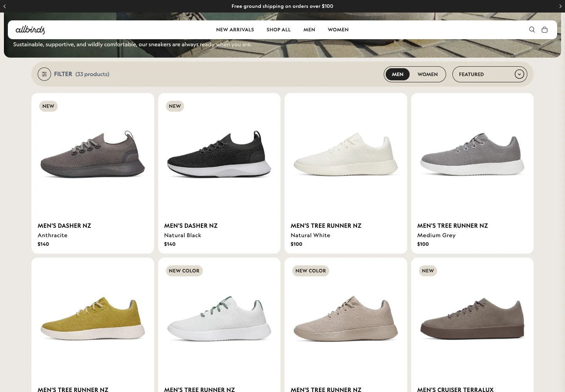Open the Featured sort dropdown
This screenshot has width=565, height=392.
click(490, 74)
